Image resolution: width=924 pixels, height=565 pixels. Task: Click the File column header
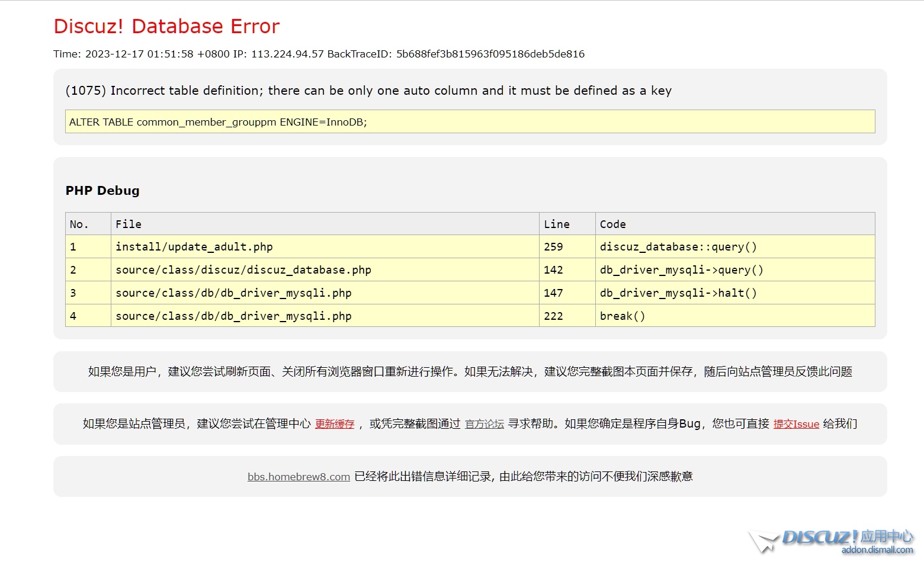[x=129, y=224]
